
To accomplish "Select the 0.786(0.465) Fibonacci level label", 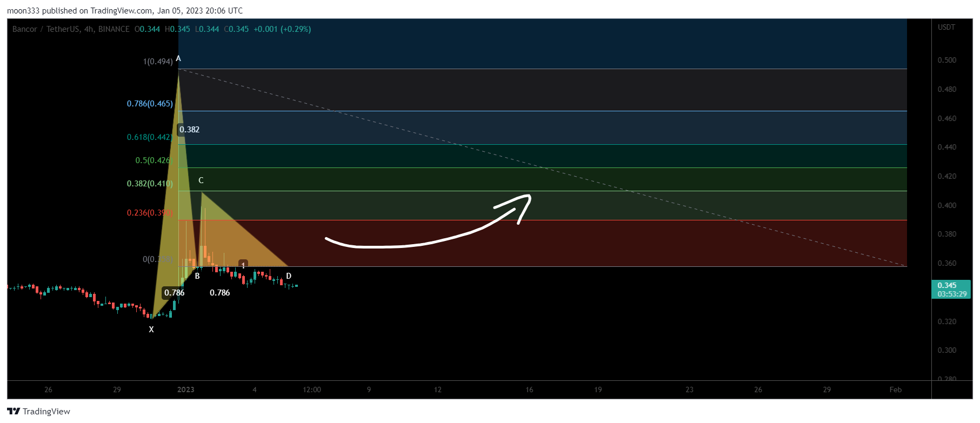I will tap(150, 104).
